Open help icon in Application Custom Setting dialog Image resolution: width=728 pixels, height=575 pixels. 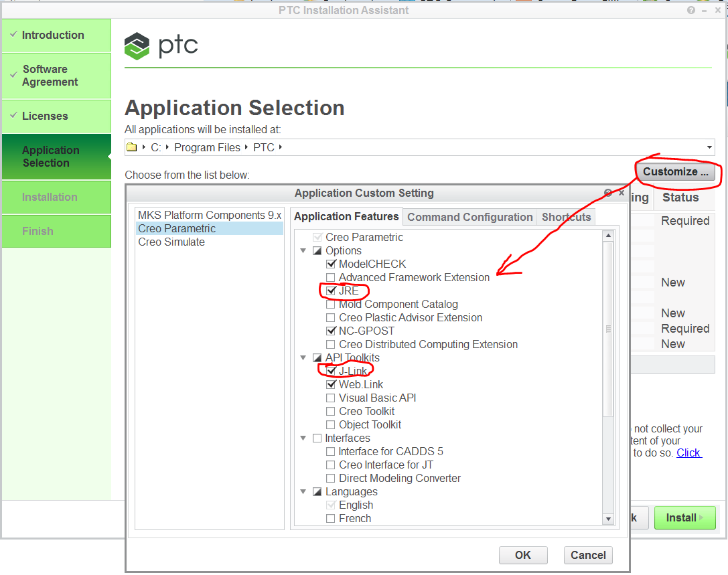(607, 193)
